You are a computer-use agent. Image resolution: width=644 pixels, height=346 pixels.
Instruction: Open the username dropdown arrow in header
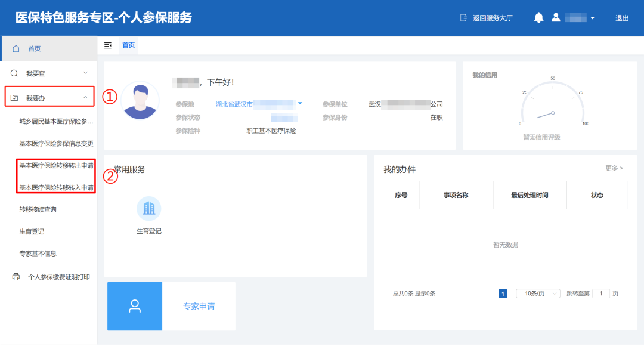point(592,18)
